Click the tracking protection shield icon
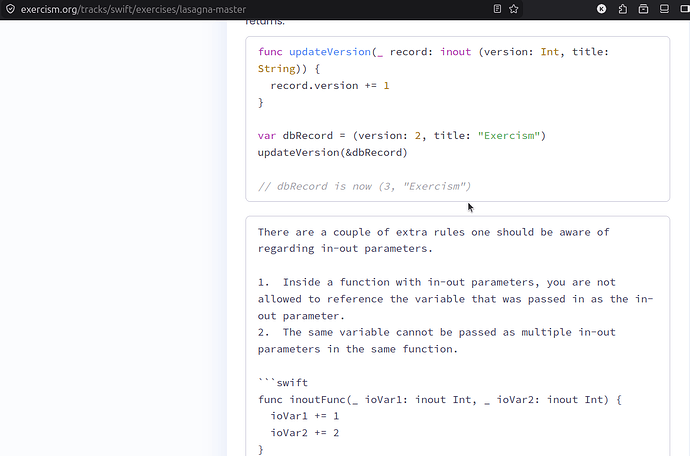Viewport: 690px width, 456px height. (10, 9)
